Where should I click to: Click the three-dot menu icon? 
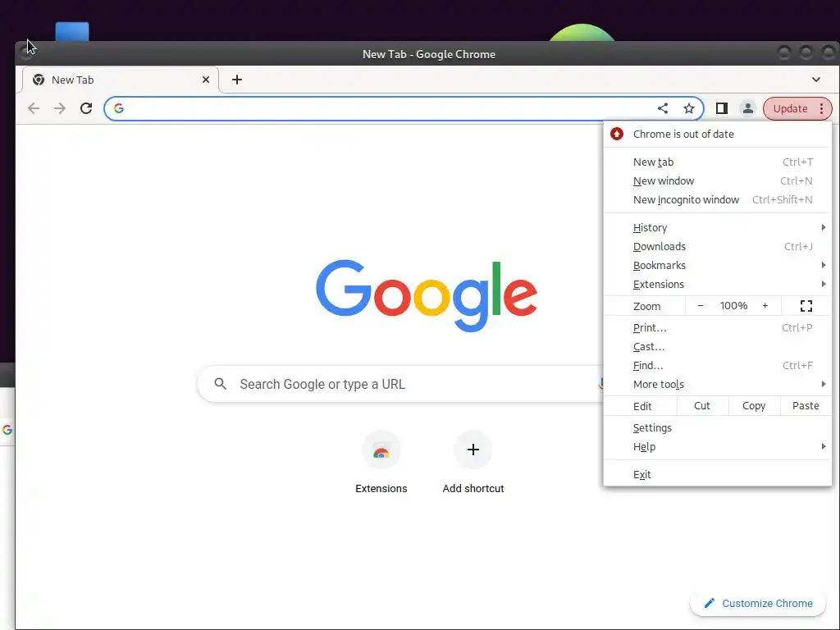pyautogui.click(x=821, y=109)
